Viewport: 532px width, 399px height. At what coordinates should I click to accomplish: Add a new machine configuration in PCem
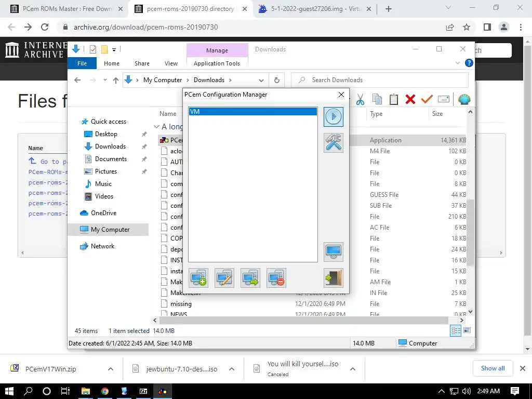tap(198, 278)
